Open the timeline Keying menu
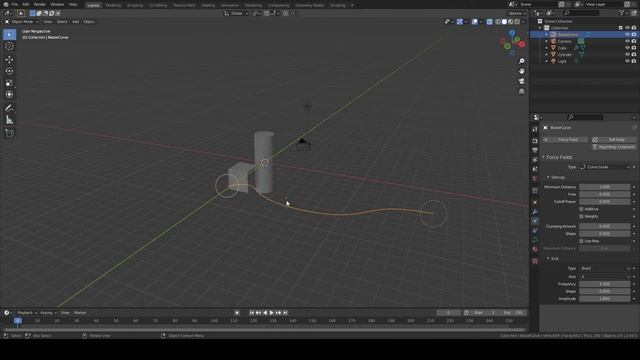Screen dimensions: 640x360 [x=48, y=313]
